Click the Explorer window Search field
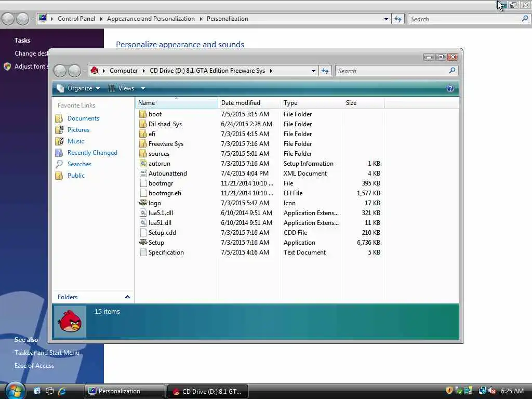This screenshot has height=399, width=532. coord(392,71)
